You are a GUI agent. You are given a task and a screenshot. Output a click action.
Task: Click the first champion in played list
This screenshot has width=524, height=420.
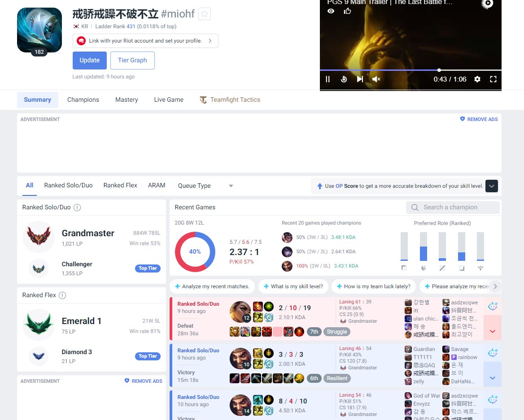[287, 238]
